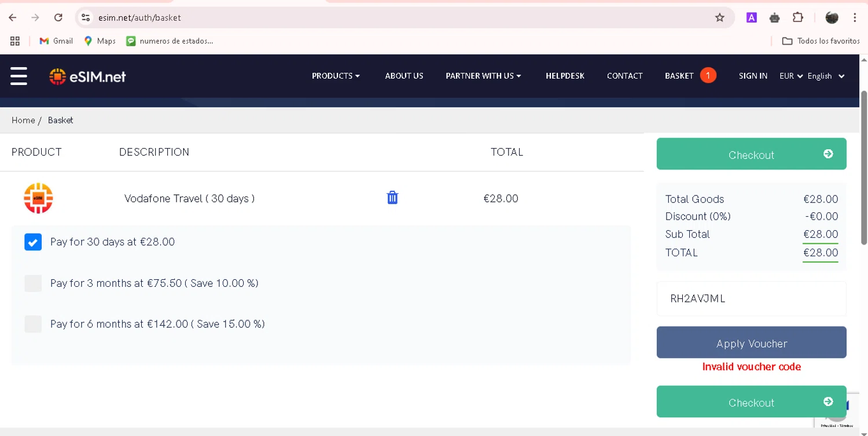
Task: Click the robot extension icon
Action: click(774, 17)
